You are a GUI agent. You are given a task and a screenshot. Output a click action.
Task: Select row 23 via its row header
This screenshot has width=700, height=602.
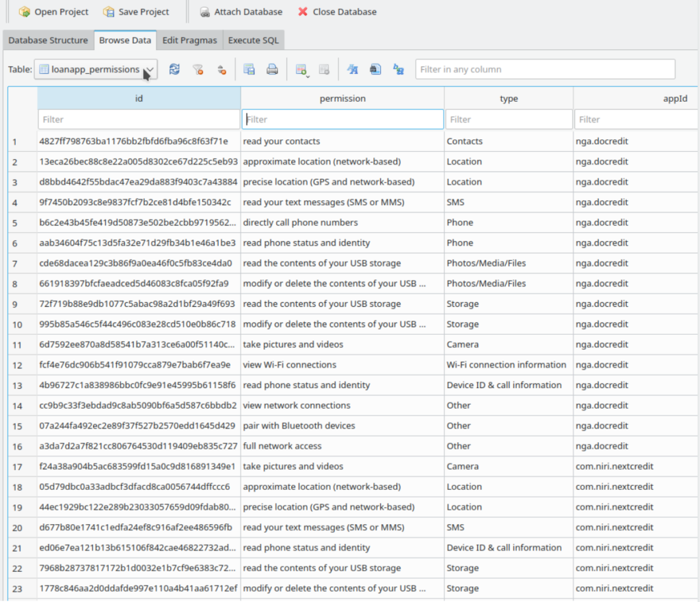(x=23, y=588)
